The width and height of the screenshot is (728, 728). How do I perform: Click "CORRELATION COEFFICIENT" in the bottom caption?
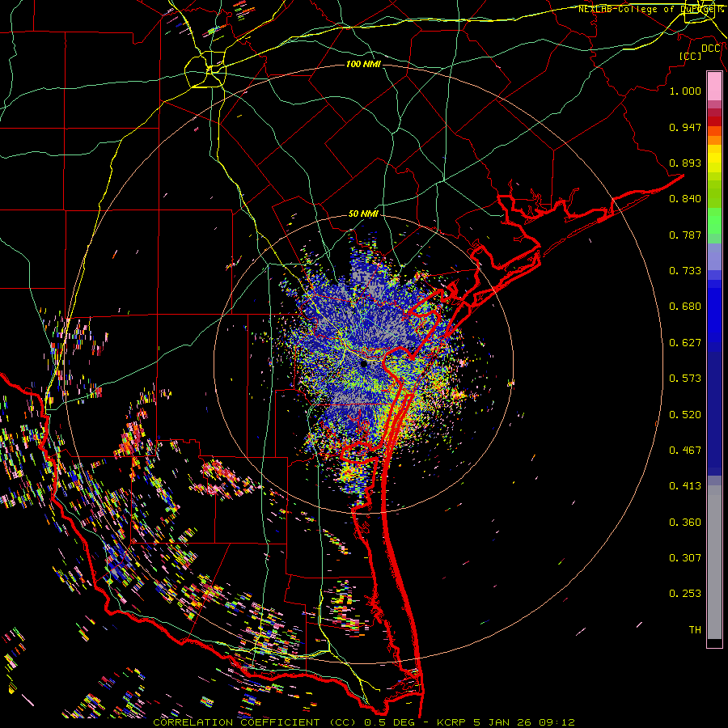pyautogui.click(x=236, y=722)
